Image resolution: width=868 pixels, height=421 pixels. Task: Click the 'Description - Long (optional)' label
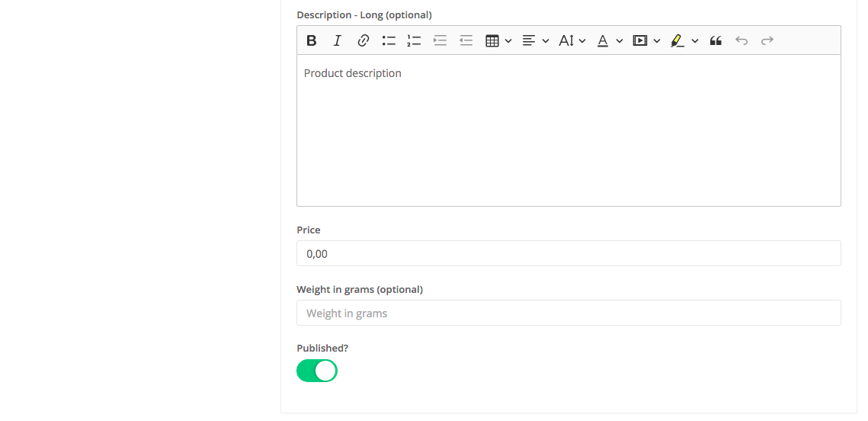pyautogui.click(x=364, y=15)
